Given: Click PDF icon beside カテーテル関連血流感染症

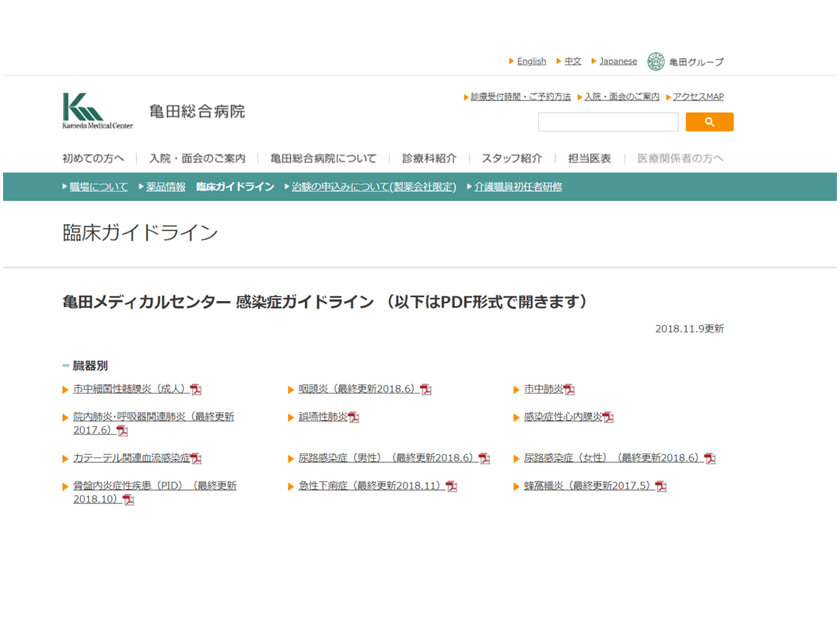Looking at the screenshot, I should pos(196,459).
